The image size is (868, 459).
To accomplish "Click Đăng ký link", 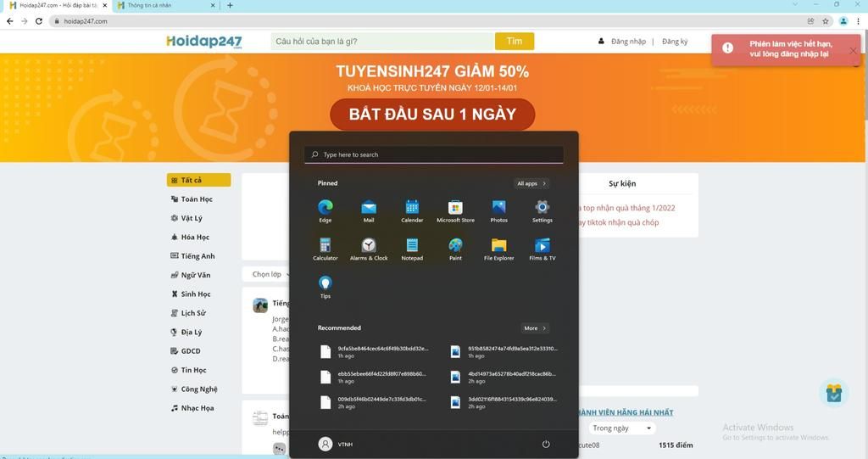I will [x=674, y=42].
